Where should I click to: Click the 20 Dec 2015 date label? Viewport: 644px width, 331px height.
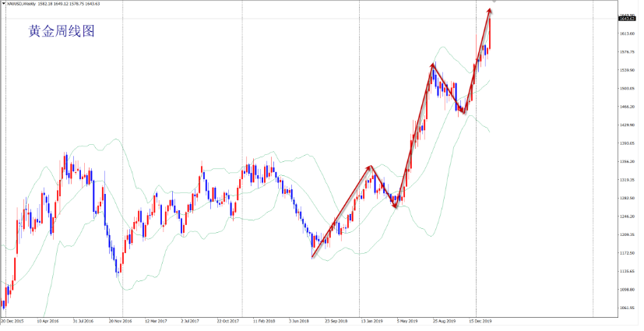[12, 322]
